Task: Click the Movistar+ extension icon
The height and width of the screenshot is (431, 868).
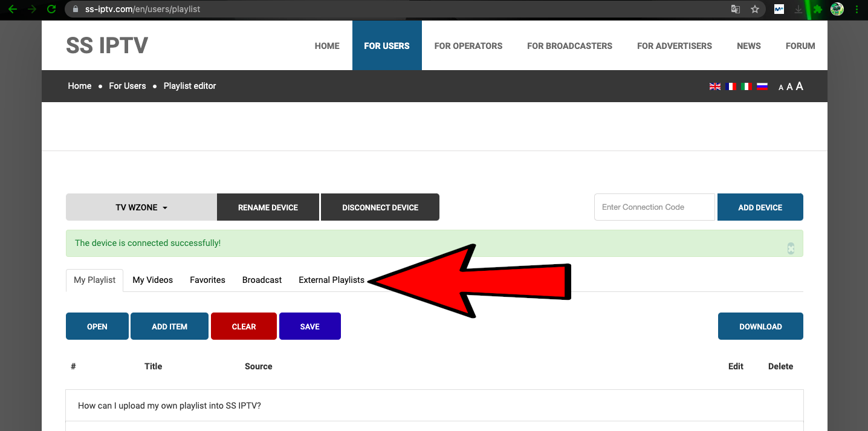Action: [x=779, y=9]
